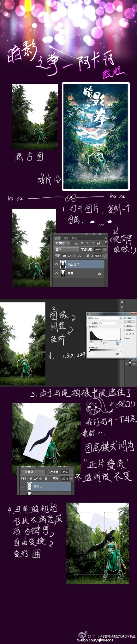Viewport: 137px width, 644px height.
Task: Click the output black slider handle
Action: 90,351
